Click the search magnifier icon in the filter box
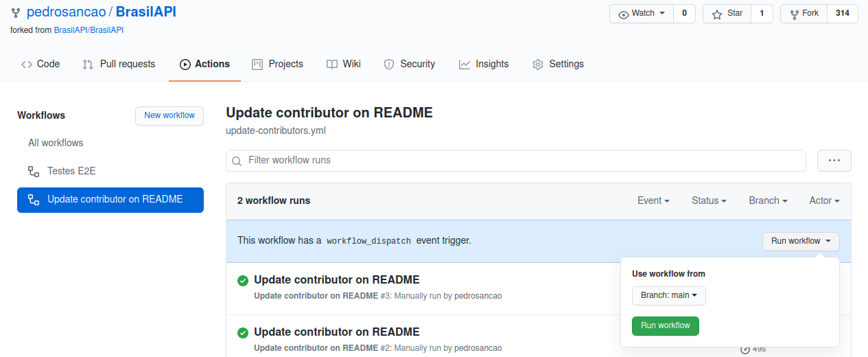Image resolution: width=868 pixels, height=357 pixels. coord(237,161)
